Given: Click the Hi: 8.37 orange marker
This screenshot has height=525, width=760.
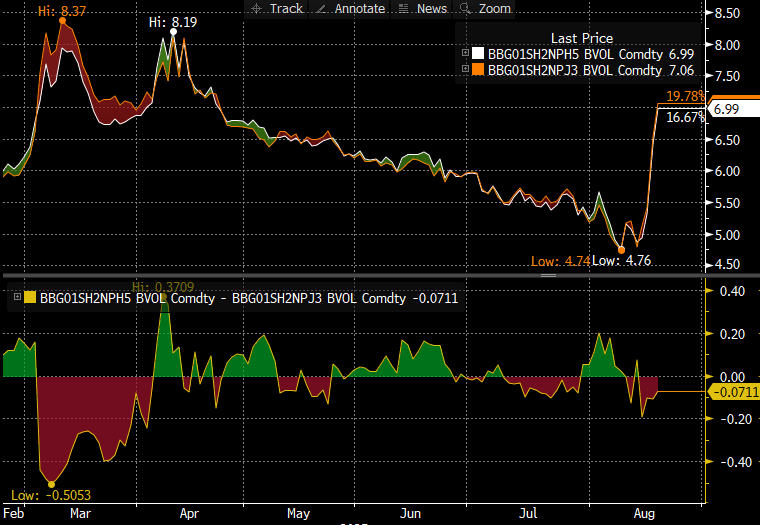Looking at the screenshot, I should pyautogui.click(x=63, y=20).
